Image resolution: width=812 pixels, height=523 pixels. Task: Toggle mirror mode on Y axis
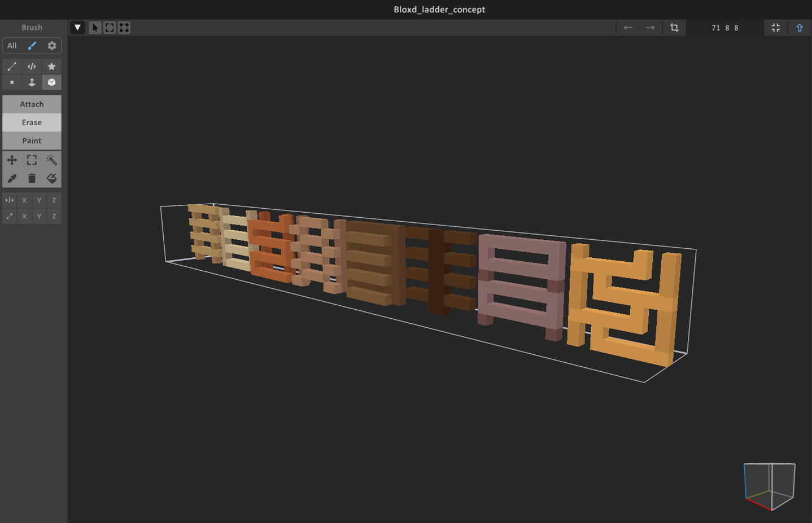(39, 200)
